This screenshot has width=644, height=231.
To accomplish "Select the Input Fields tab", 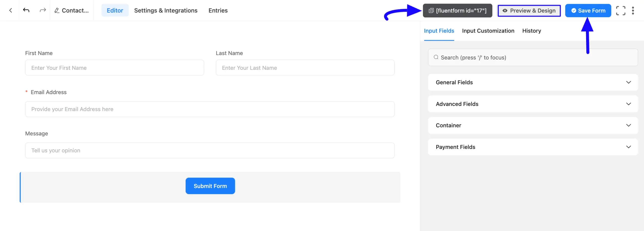I will point(439,31).
